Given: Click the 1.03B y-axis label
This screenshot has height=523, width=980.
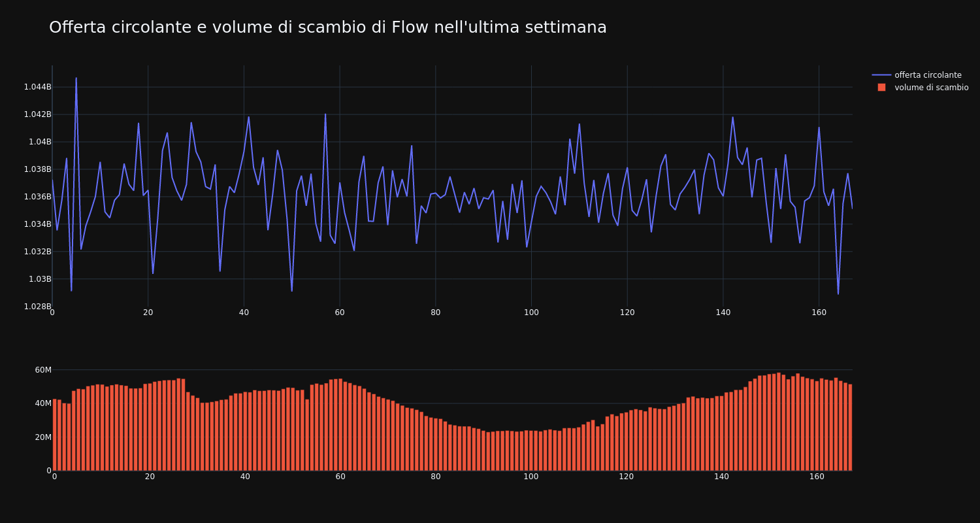Looking at the screenshot, I should click(40, 279).
